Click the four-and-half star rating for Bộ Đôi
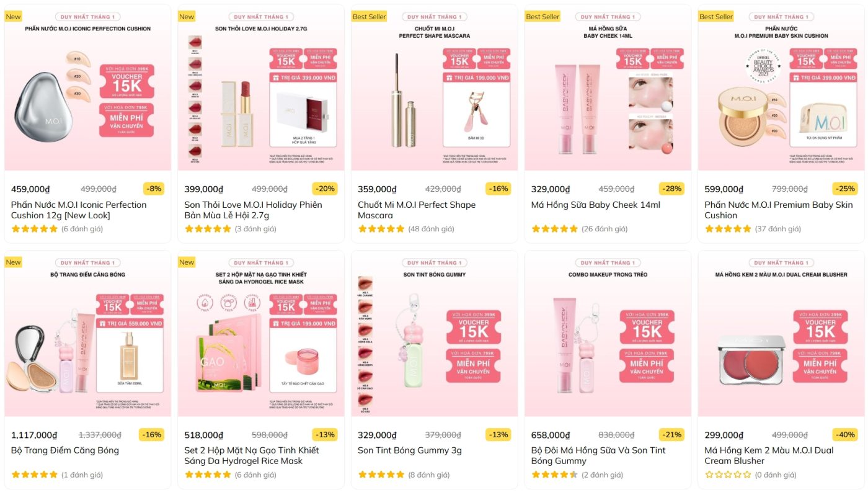Image resolution: width=868 pixels, height=495 pixels. [555, 475]
